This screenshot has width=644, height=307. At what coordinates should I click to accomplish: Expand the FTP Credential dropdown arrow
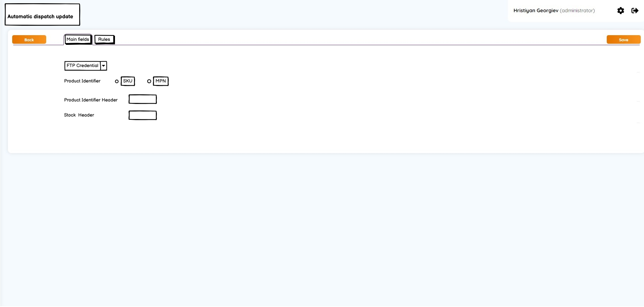click(104, 66)
